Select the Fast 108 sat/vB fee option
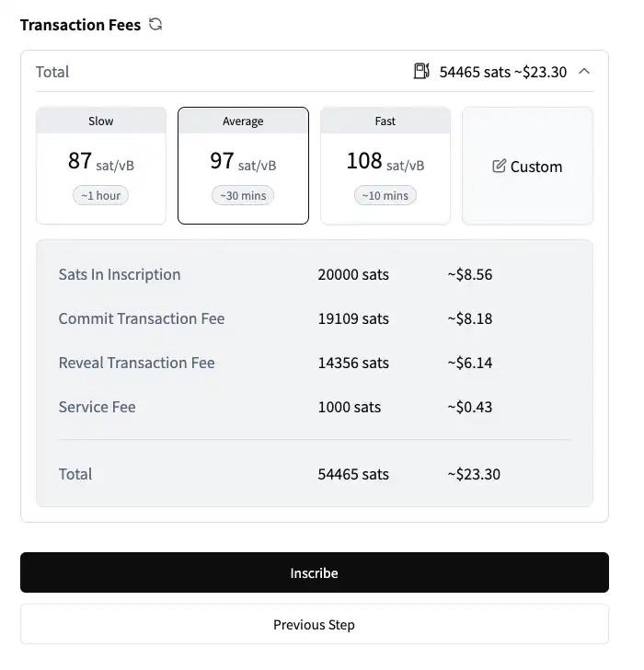The height and width of the screenshot is (670, 644). (385, 166)
